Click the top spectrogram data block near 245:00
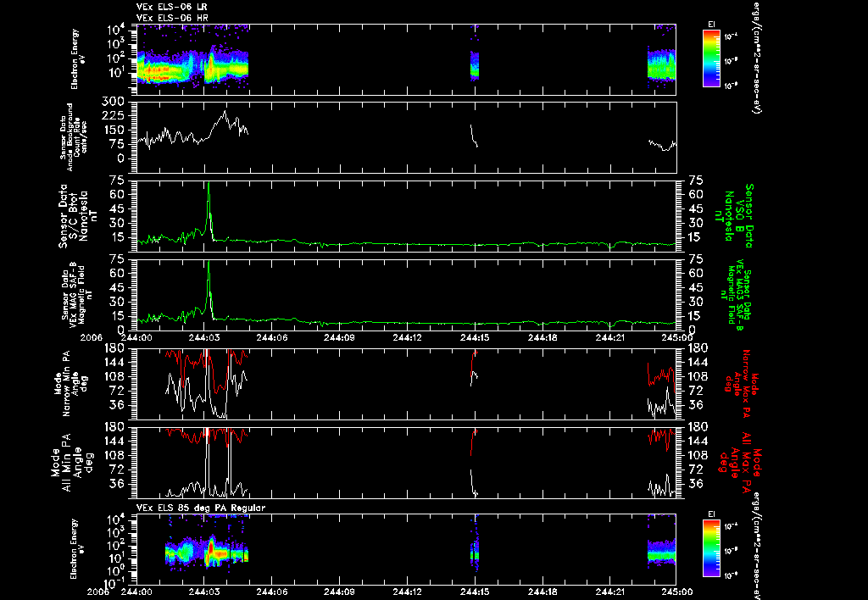This screenshot has height=600, width=868. tap(661, 64)
